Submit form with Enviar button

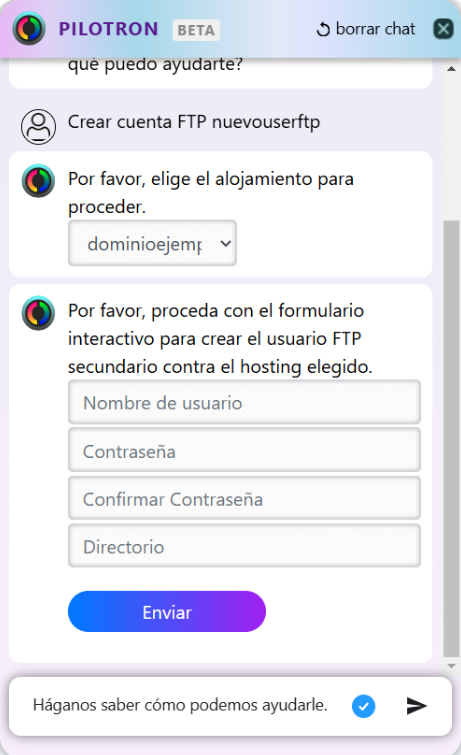click(x=167, y=612)
